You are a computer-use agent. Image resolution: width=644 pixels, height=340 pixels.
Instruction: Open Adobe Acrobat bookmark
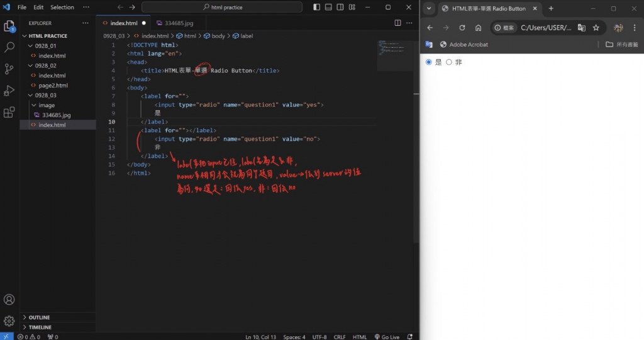464,45
